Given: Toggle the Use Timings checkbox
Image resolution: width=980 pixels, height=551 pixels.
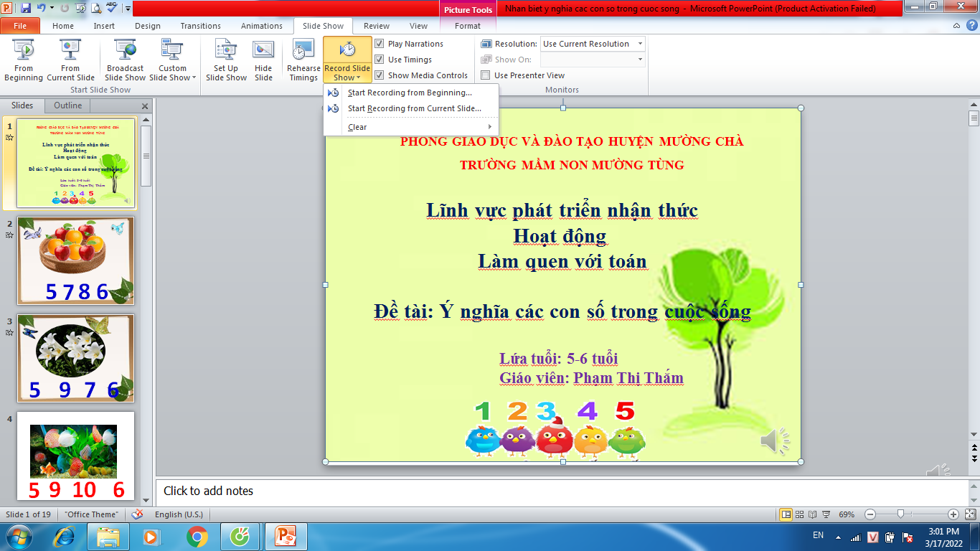Looking at the screenshot, I should (x=380, y=60).
